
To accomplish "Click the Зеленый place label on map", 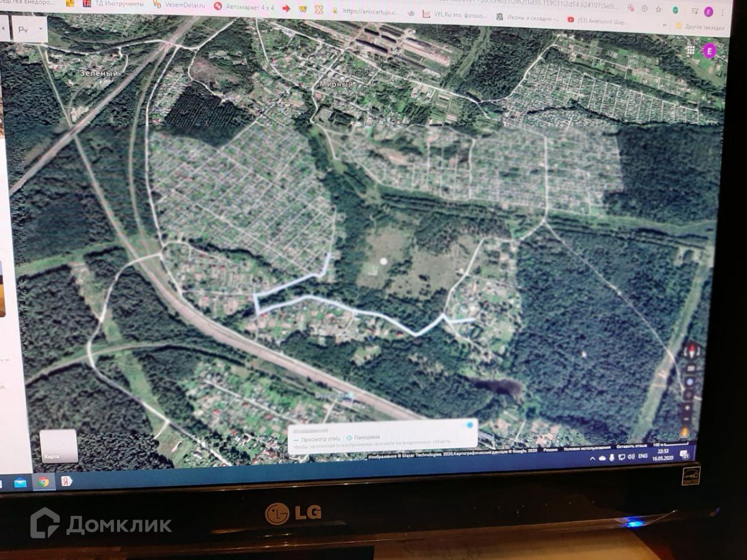I will [x=98, y=73].
